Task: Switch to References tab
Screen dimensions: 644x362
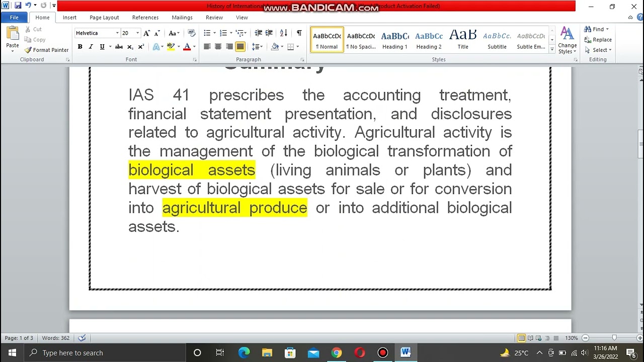Action: pyautogui.click(x=145, y=18)
